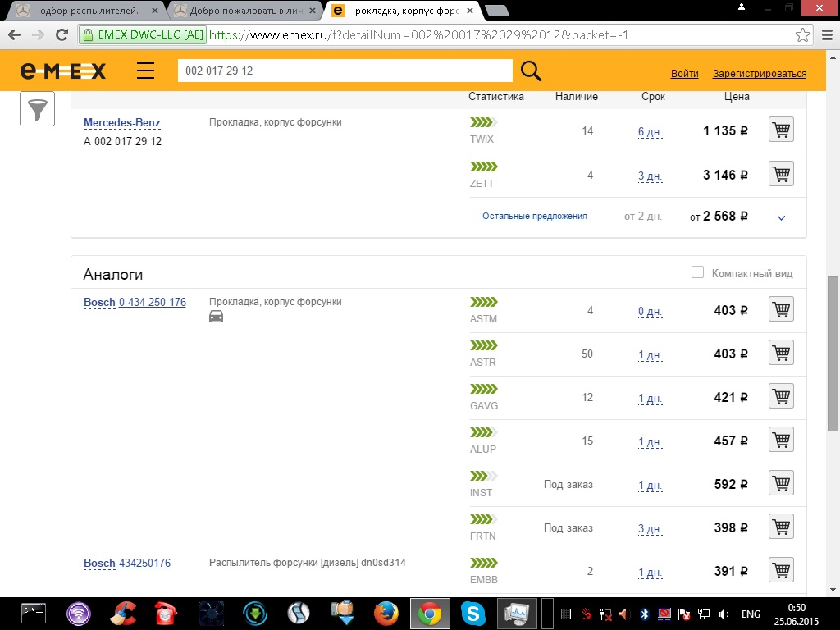
Task: Click the search field with 002 017 29 12
Action: pos(345,71)
